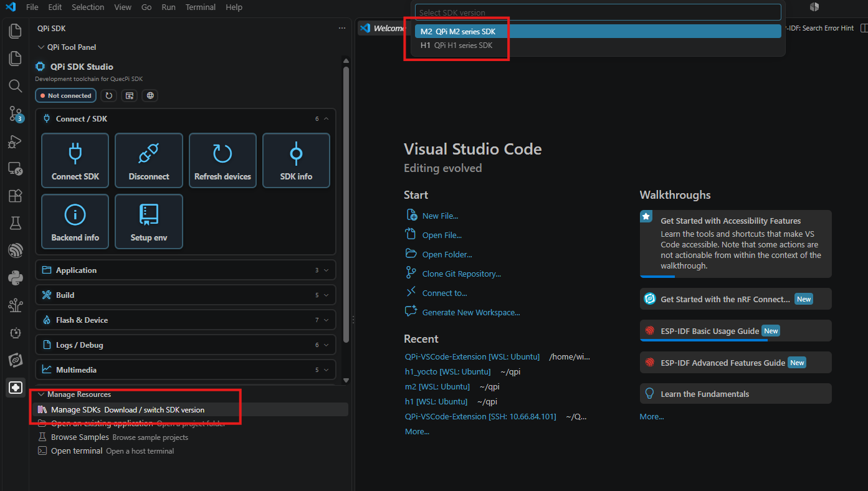Open the QPi SDK panel more actions menu
Image resolution: width=868 pixels, height=491 pixels.
click(x=341, y=28)
